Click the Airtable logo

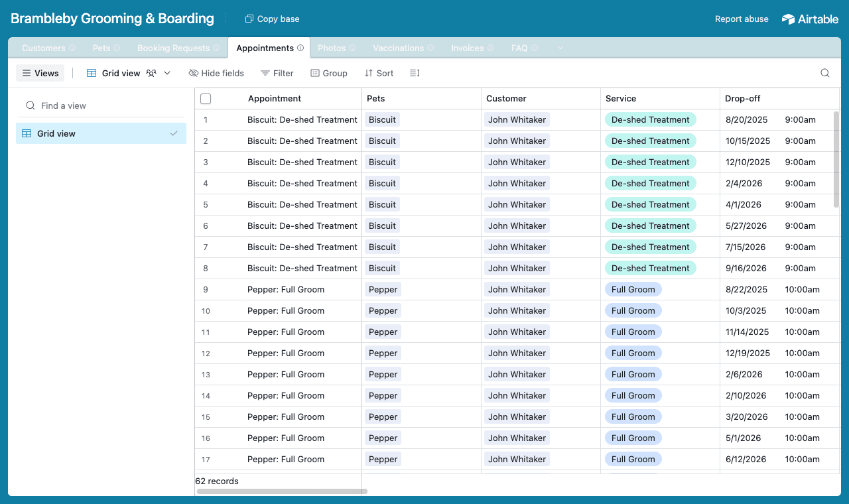click(810, 19)
